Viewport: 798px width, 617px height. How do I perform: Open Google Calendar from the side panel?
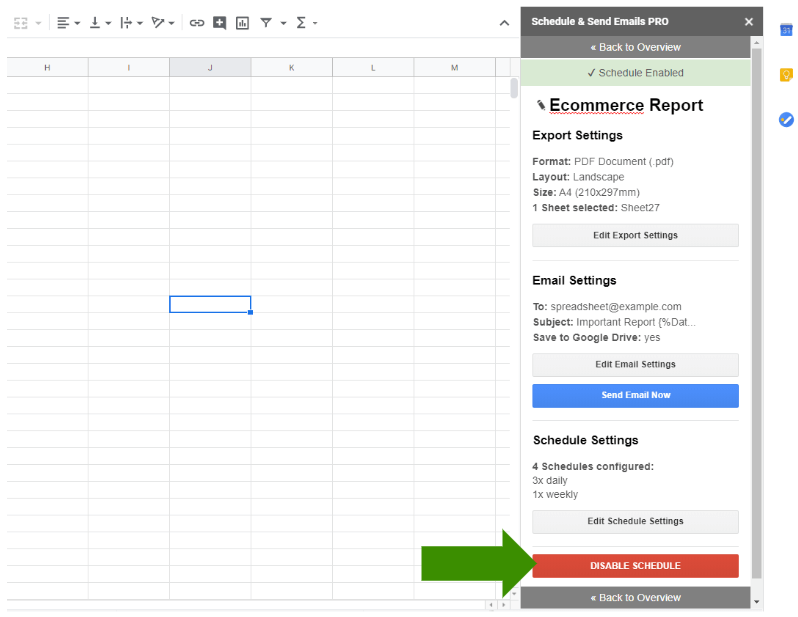click(786, 30)
